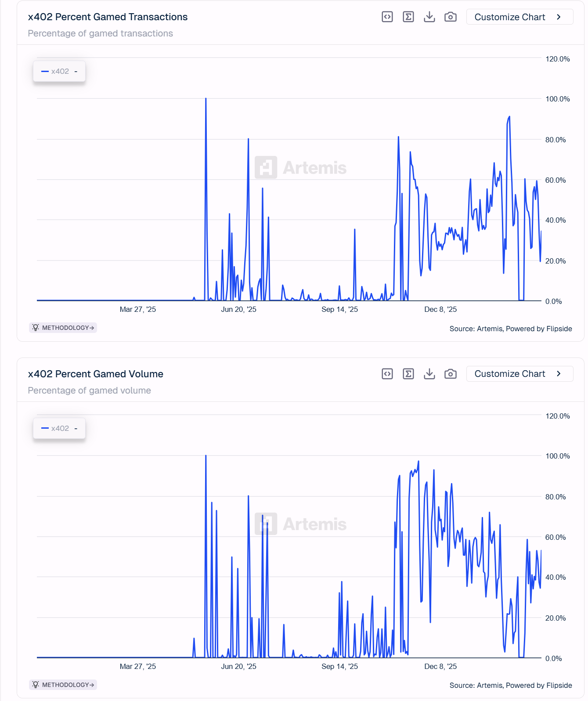This screenshot has height=701, width=588.
Task: Collapse legend using dash in Gamed Volume chart
Action: click(76, 428)
